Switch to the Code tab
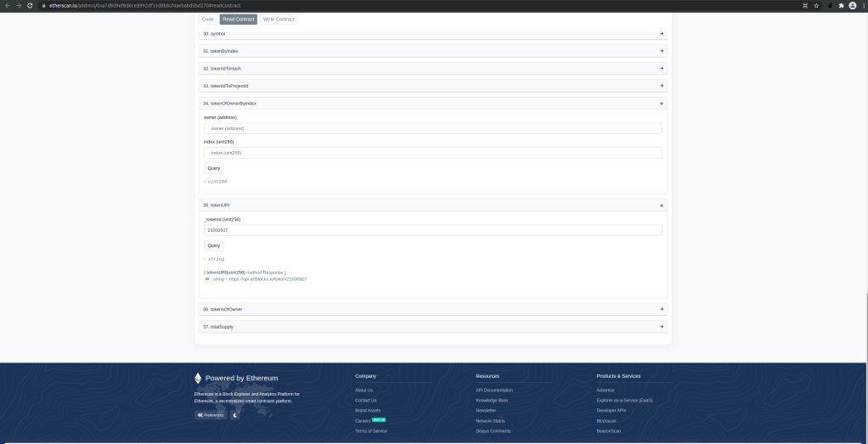The height and width of the screenshot is (444, 868). coord(207,19)
